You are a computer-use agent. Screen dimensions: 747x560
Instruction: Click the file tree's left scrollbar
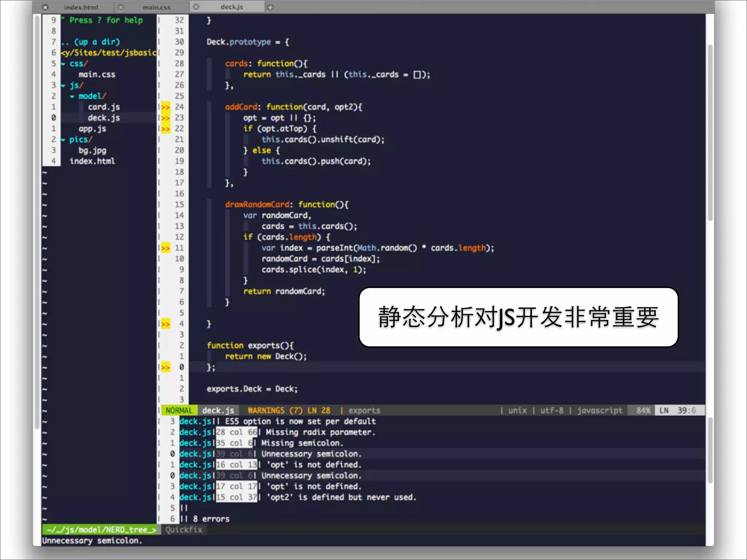37,222
